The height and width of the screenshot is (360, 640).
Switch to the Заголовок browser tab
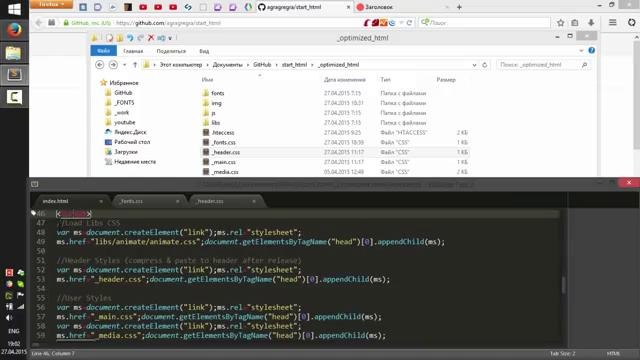[402, 7]
